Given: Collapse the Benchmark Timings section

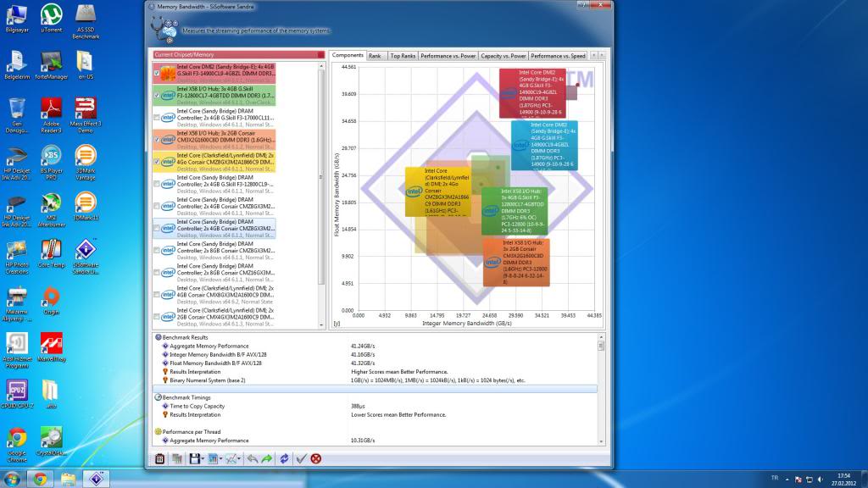Looking at the screenshot, I should pos(159,397).
